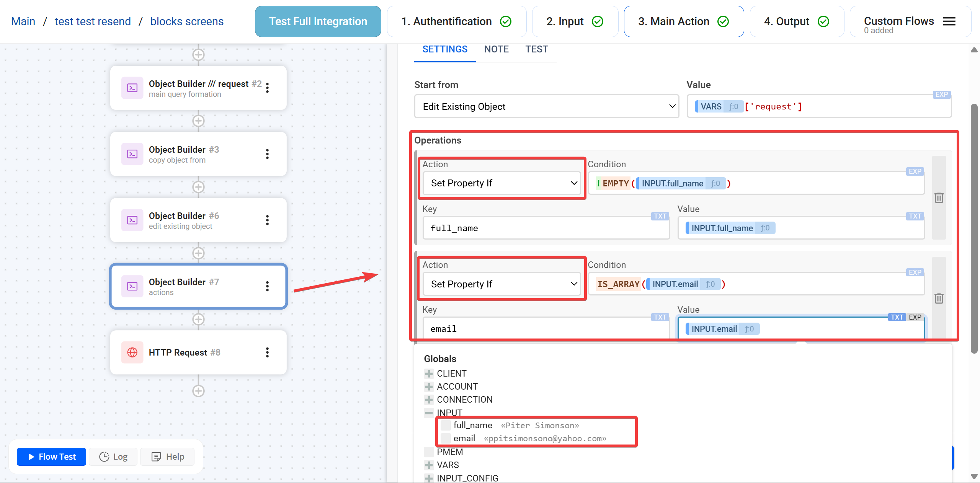The width and height of the screenshot is (980, 483).
Task: Add block between Object Builder #6 and #7
Action: 198,253
